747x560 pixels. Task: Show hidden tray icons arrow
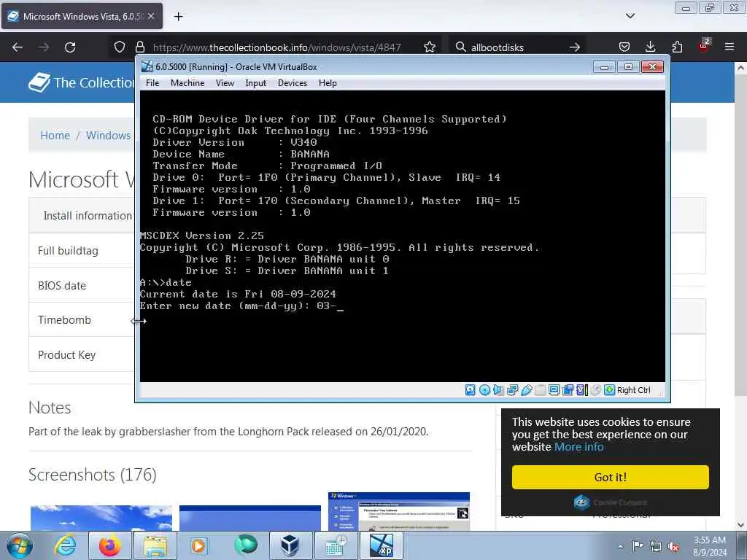pos(620,546)
